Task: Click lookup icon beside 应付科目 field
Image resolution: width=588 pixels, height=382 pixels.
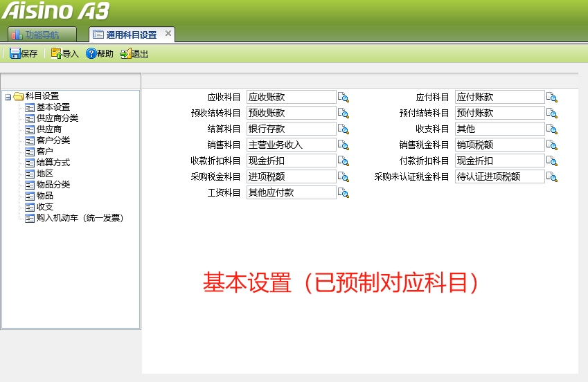Action: 552,97
